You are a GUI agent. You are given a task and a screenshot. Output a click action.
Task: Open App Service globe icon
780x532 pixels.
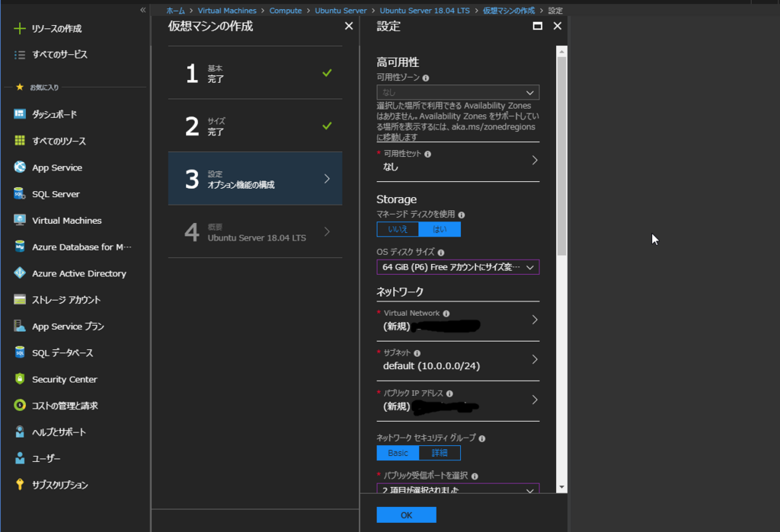(x=19, y=167)
